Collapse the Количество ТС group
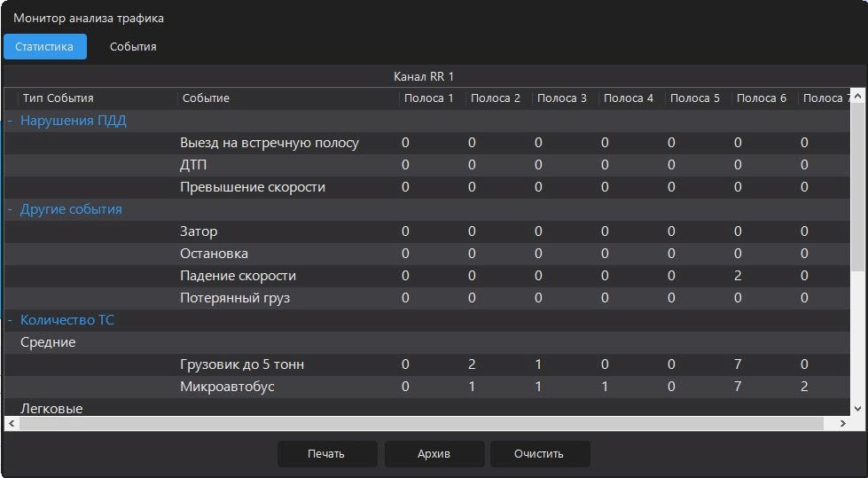This screenshot has width=868, height=478. [x=11, y=320]
